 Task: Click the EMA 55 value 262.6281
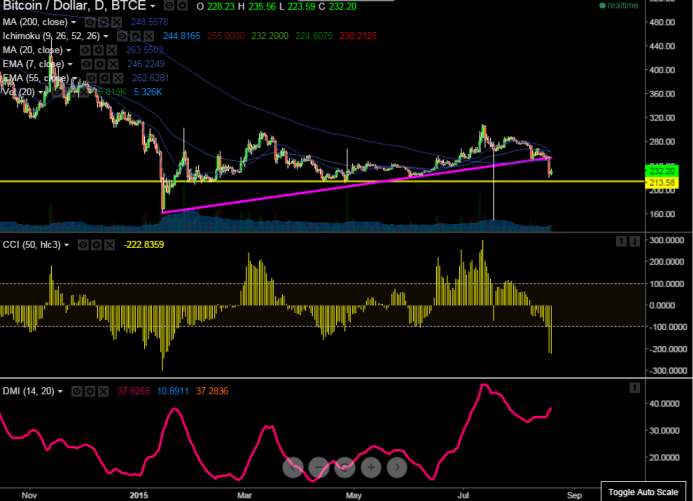click(x=150, y=78)
